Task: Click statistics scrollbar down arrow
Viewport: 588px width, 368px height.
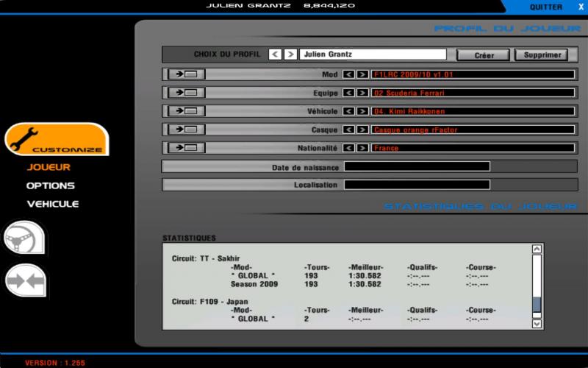Action: pyautogui.click(x=537, y=323)
